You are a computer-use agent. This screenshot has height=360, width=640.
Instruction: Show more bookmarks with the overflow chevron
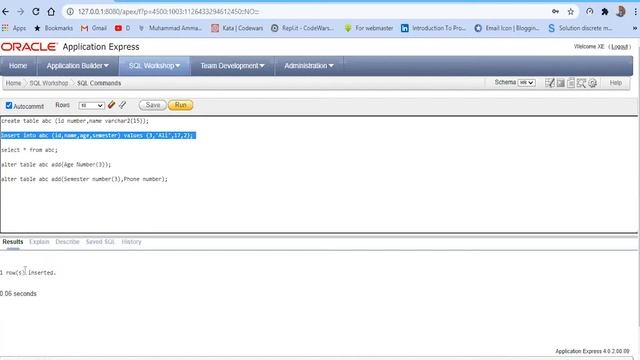click(x=635, y=28)
